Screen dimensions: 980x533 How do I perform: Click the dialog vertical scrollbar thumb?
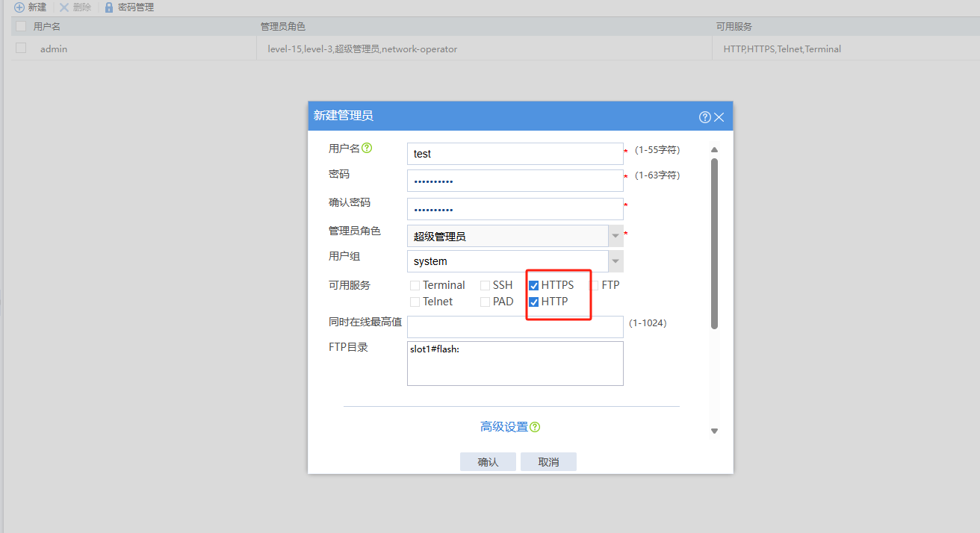tap(714, 243)
